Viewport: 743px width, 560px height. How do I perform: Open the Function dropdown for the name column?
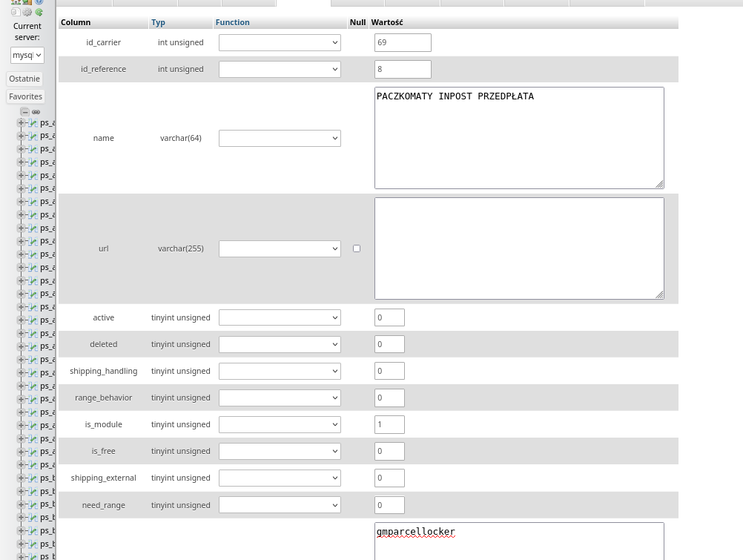(x=280, y=139)
